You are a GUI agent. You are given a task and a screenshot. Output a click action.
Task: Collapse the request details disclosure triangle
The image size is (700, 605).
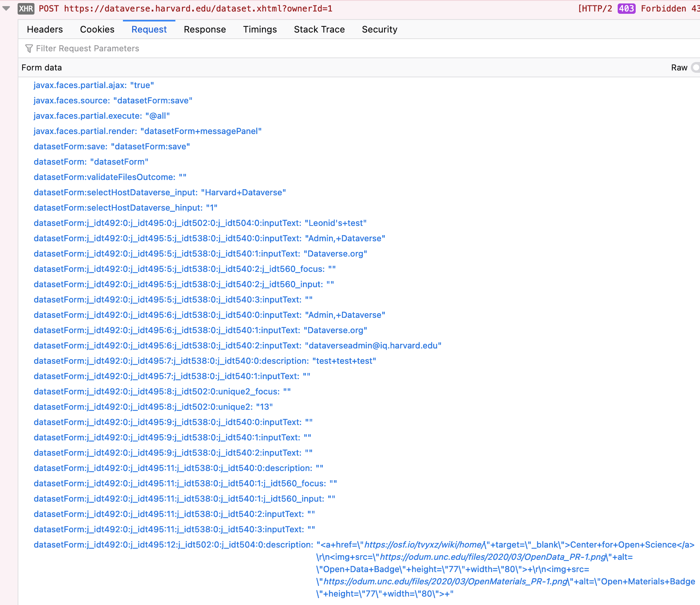click(6, 8)
